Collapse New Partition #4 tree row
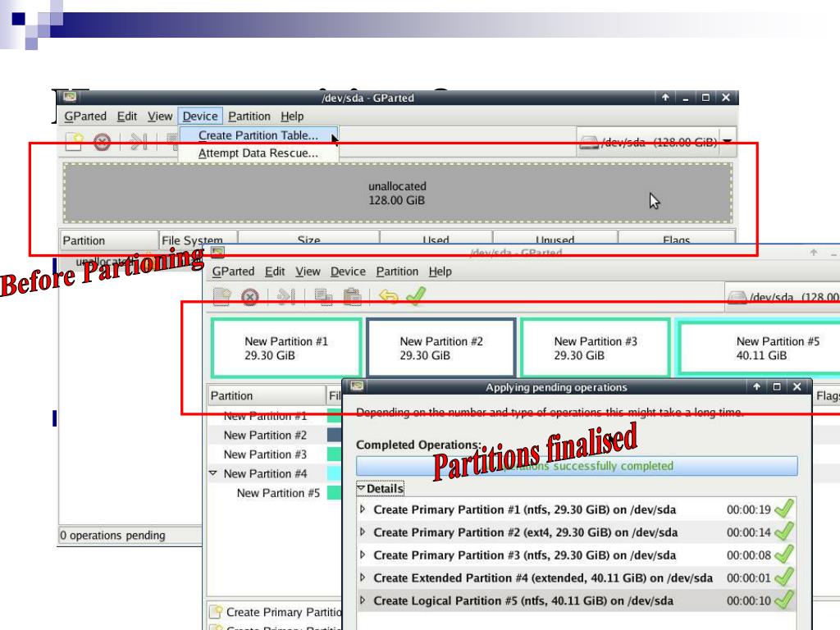840x630 pixels. (x=212, y=473)
